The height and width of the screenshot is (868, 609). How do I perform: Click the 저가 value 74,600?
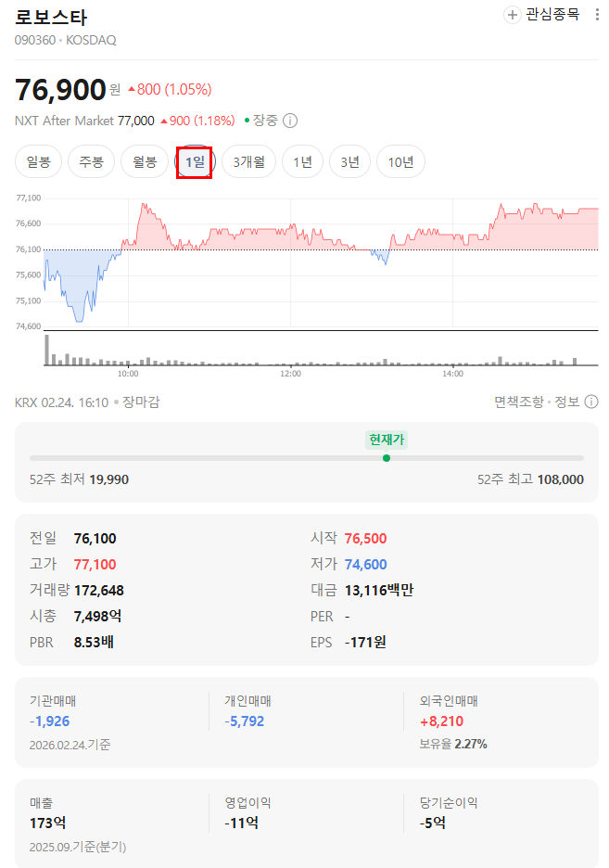pyautogui.click(x=365, y=565)
